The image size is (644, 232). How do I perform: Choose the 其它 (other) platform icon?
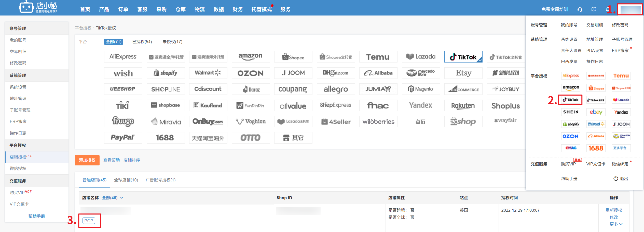tap(293, 138)
